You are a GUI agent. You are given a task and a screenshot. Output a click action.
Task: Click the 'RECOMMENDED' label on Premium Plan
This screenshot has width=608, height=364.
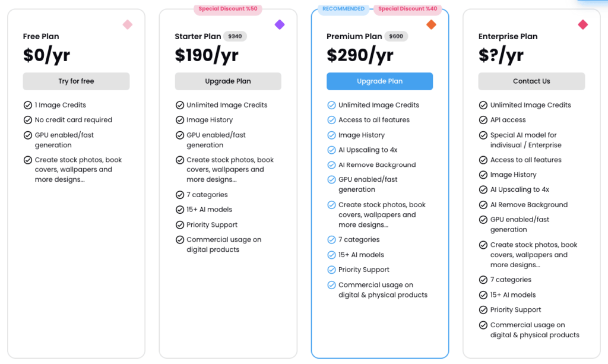click(x=344, y=9)
